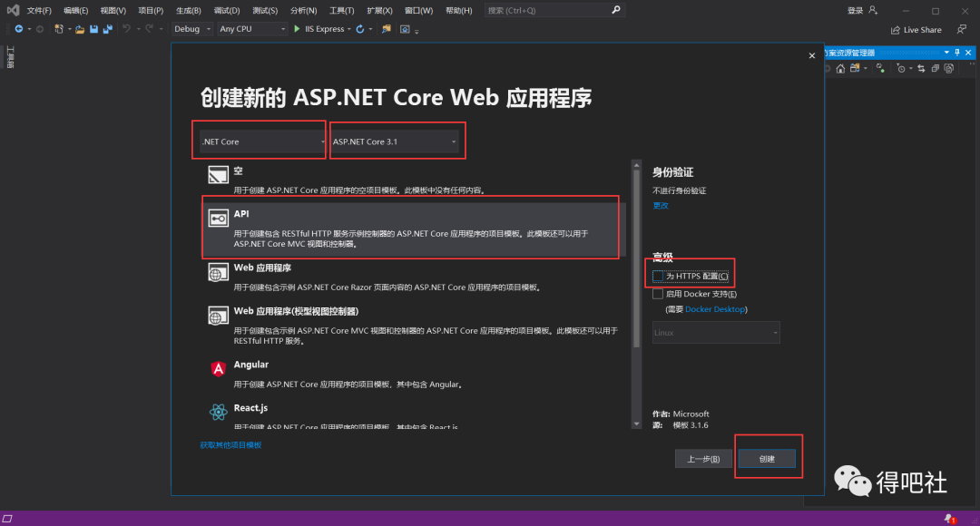Click the Save icon in toolbar
The height and width of the screenshot is (526, 980).
[x=93, y=29]
